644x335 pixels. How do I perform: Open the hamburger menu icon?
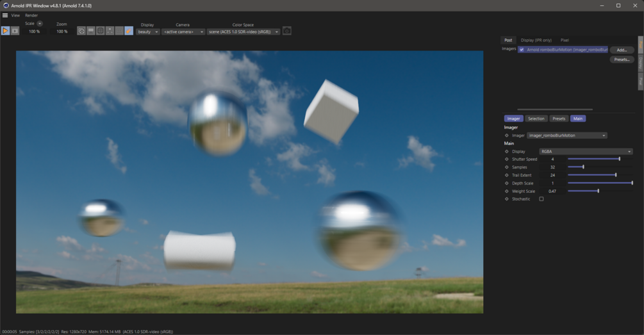tap(5, 15)
